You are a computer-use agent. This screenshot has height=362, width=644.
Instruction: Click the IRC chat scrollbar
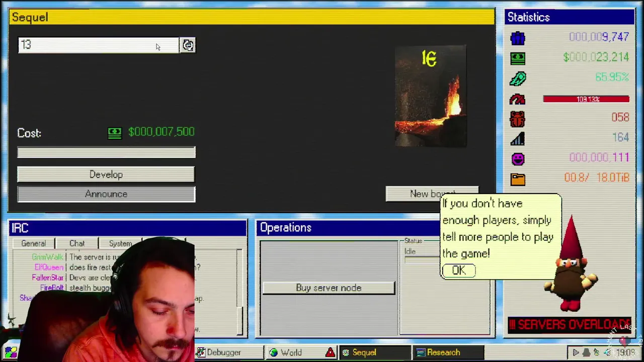pyautogui.click(x=240, y=292)
